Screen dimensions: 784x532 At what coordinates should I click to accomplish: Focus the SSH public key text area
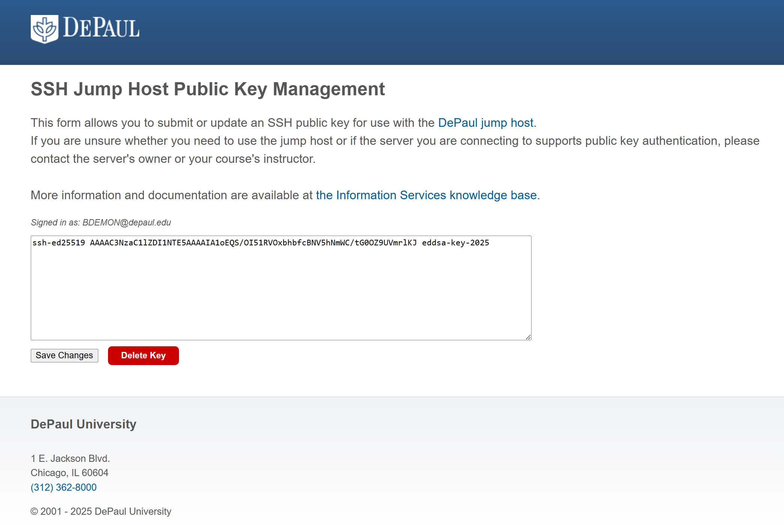(x=281, y=293)
